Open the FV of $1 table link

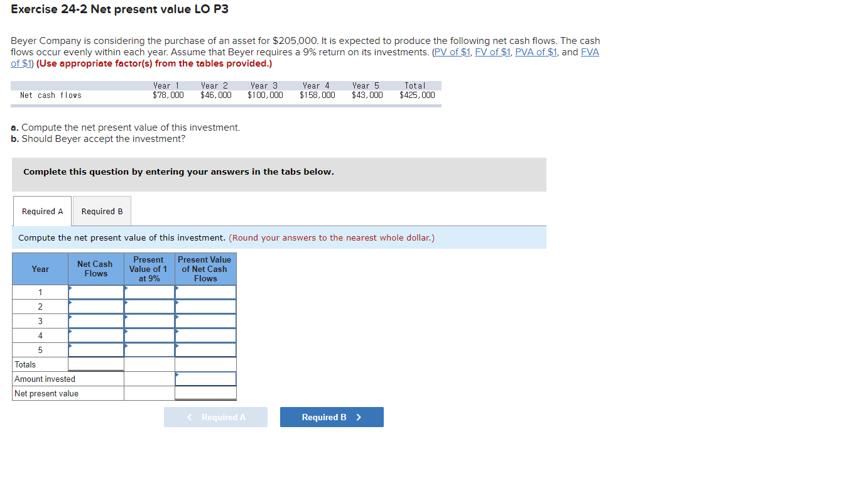coord(492,52)
